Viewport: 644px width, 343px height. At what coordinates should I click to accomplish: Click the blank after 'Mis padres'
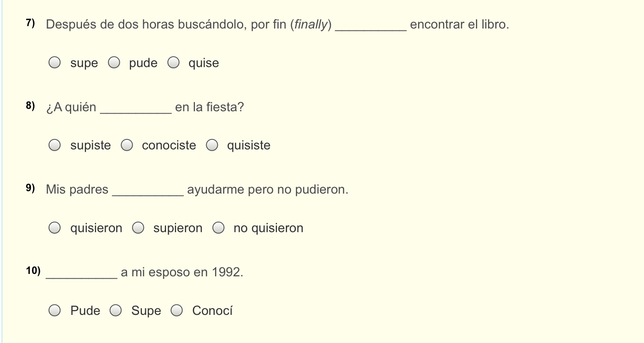(x=148, y=191)
